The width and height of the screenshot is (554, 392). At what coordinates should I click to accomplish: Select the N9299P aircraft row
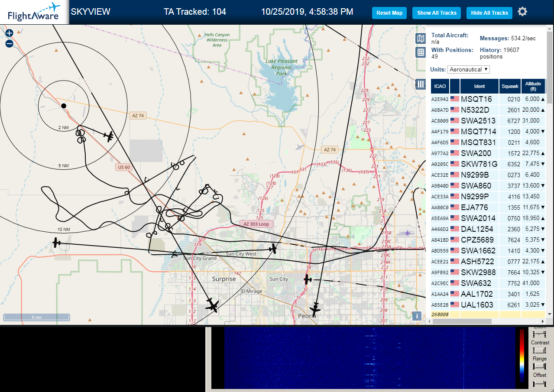click(x=488, y=197)
